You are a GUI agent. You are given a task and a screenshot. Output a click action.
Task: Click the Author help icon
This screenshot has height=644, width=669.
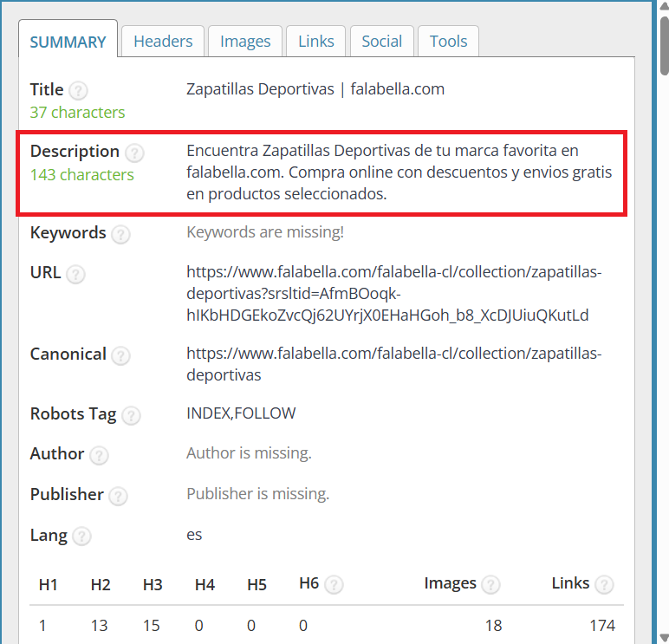99,455
